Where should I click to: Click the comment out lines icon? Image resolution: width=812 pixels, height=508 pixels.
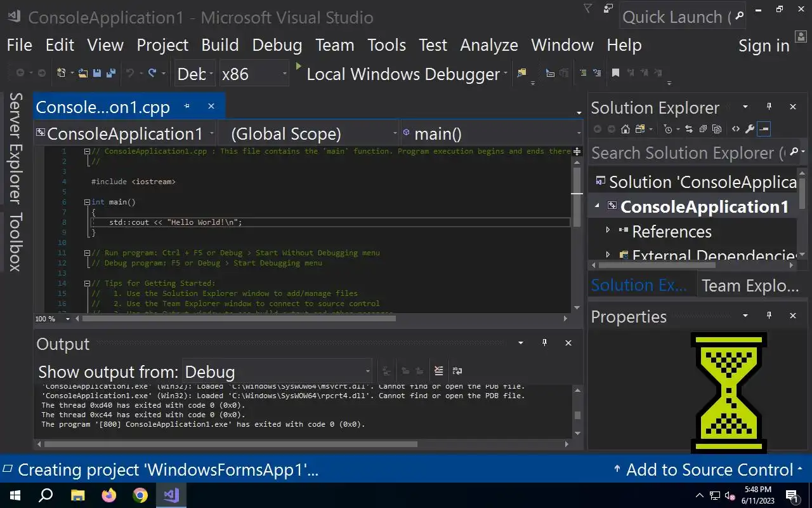point(582,74)
